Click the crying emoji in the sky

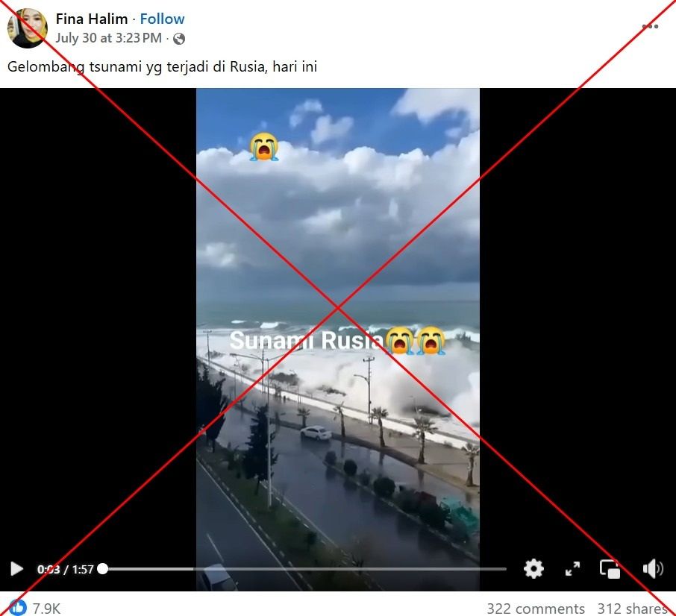click(x=264, y=146)
